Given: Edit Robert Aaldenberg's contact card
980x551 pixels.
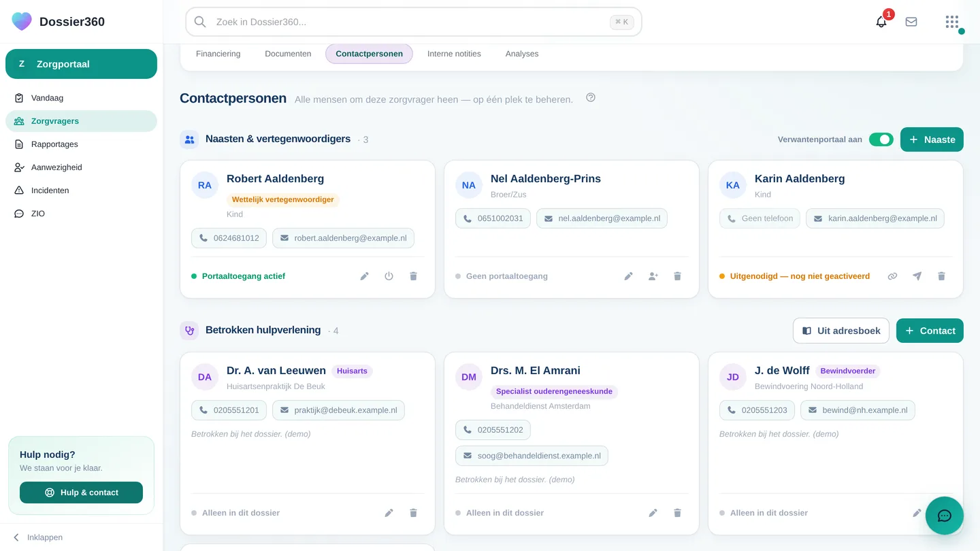Looking at the screenshot, I should [365, 276].
